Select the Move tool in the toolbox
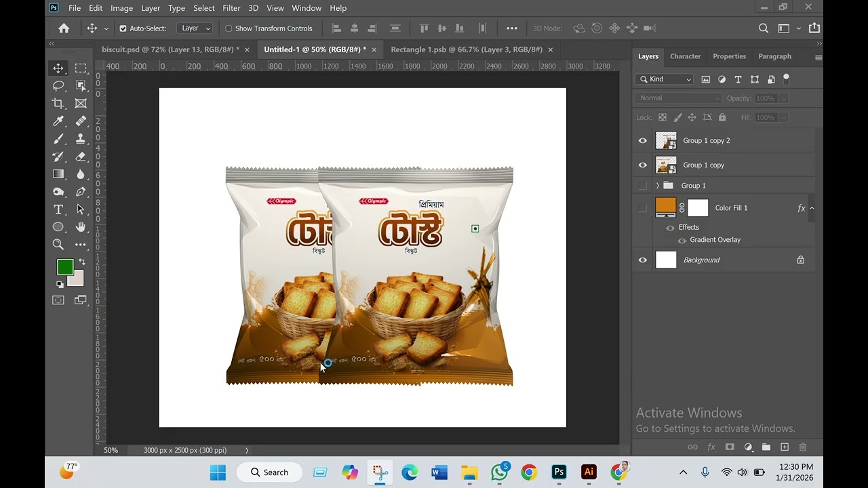This screenshot has height=488, width=868. [x=58, y=68]
